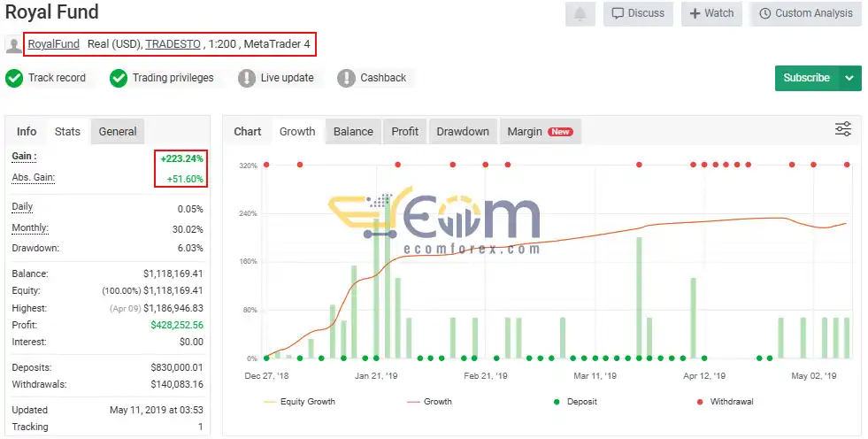
Task: Select the Drawdown chart tab
Action: tap(463, 132)
